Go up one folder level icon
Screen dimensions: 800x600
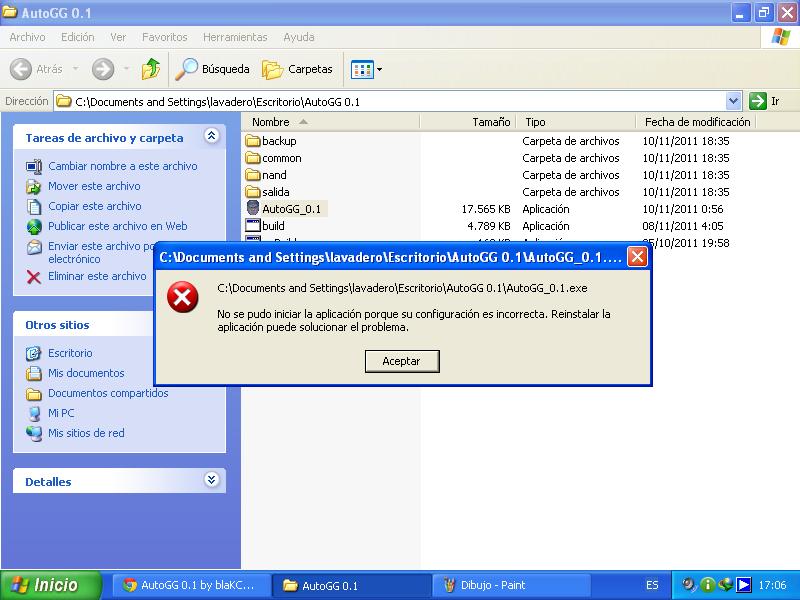(151, 69)
